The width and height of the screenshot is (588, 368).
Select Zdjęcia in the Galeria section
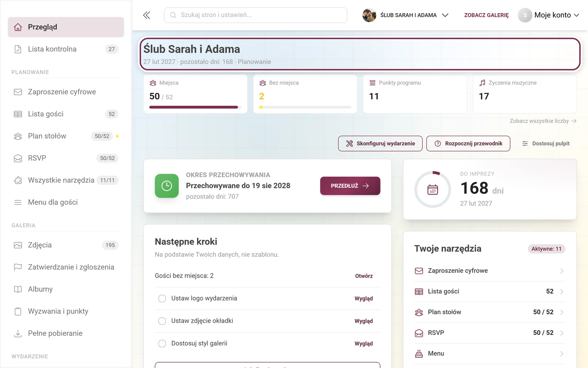point(66,245)
